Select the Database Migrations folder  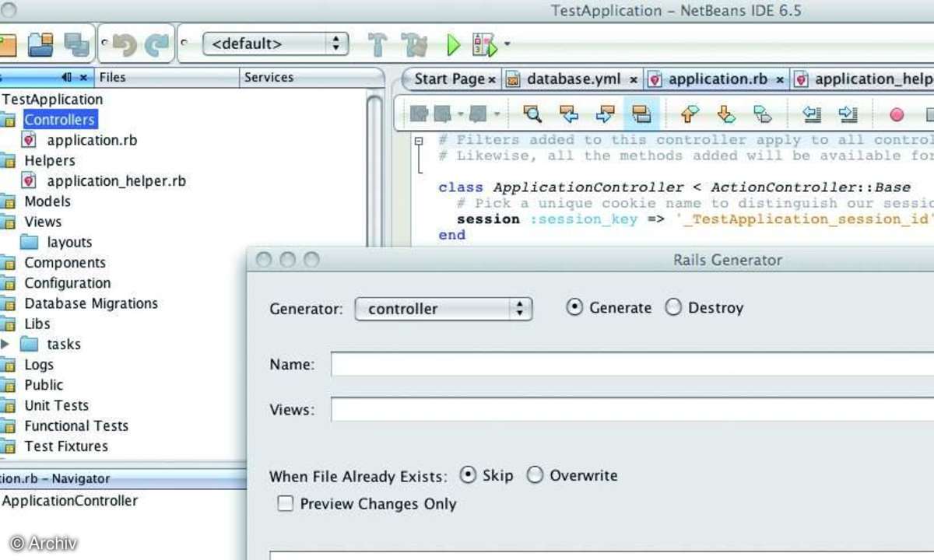click(91, 303)
